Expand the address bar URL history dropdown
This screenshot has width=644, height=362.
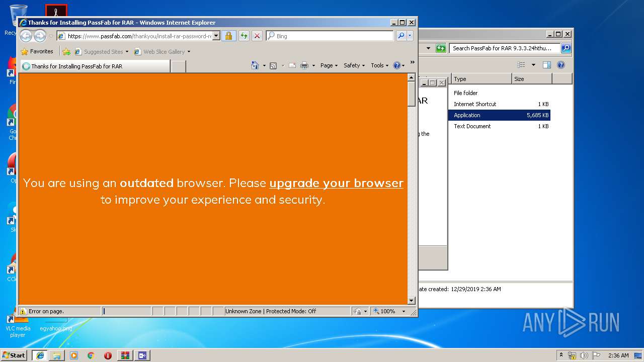[x=216, y=36]
